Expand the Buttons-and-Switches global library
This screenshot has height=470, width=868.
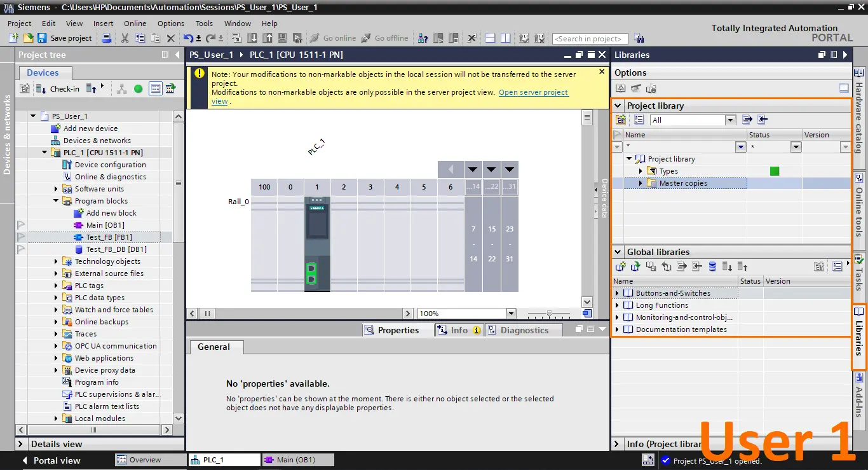click(617, 293)
